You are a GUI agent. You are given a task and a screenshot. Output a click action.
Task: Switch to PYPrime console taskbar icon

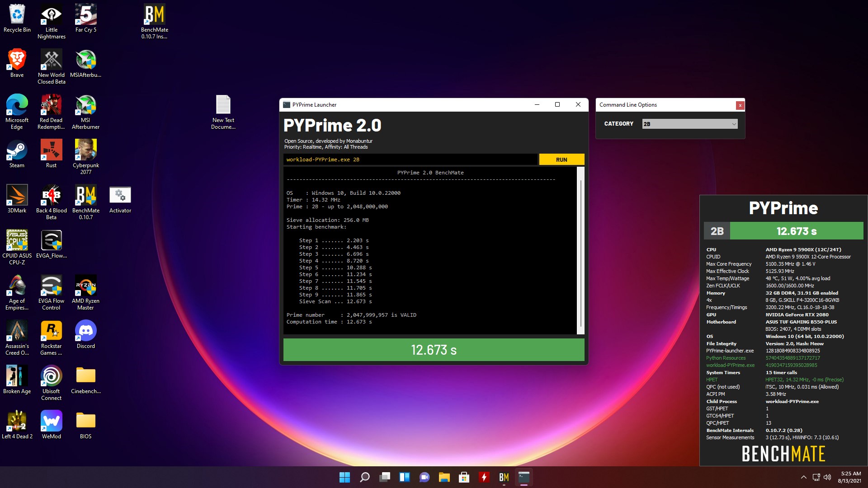(x=524, y=477)
